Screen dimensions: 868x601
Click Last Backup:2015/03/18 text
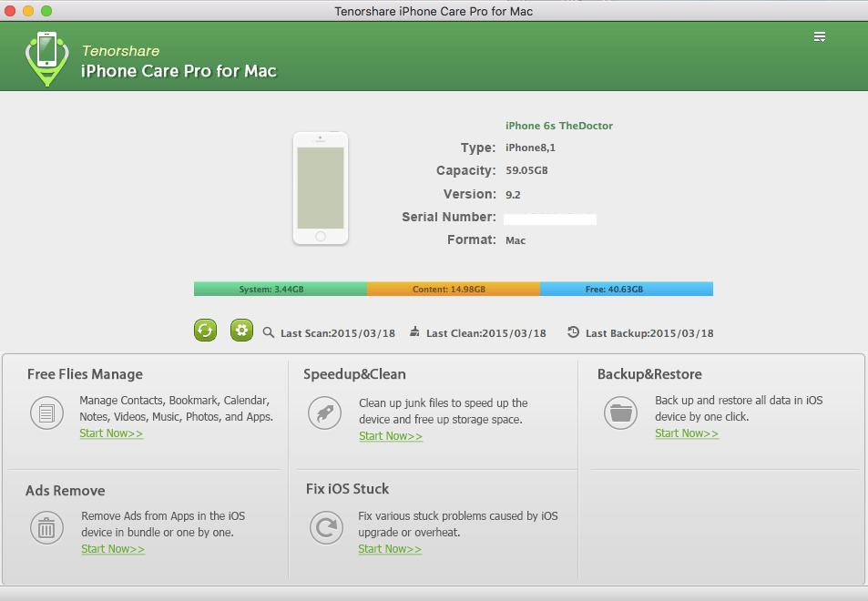tap(649, 333)
